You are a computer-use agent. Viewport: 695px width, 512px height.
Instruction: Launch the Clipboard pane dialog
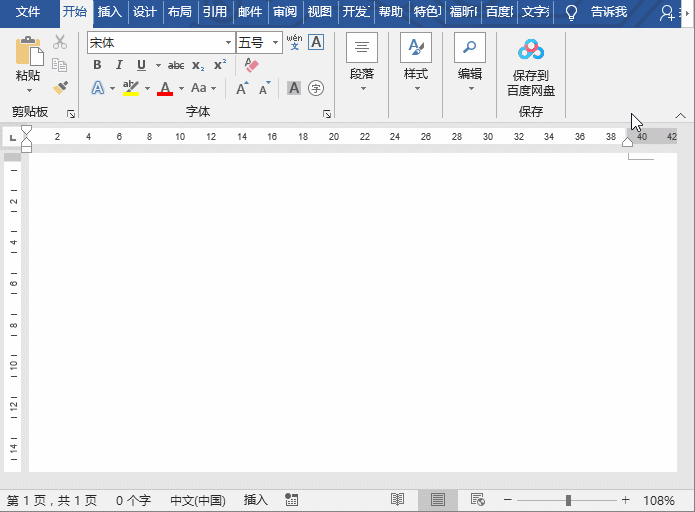point(70,114)
